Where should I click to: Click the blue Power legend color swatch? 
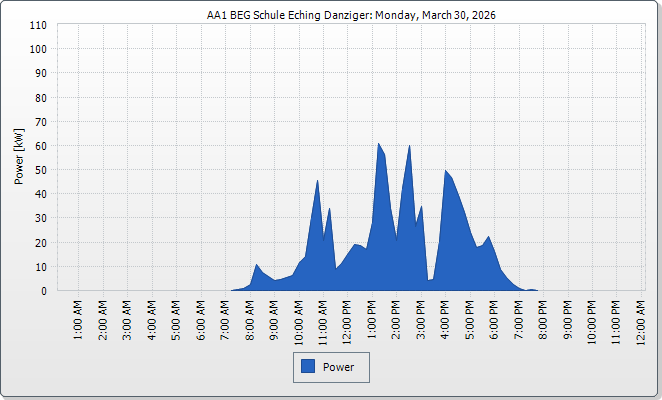(308, 367)
